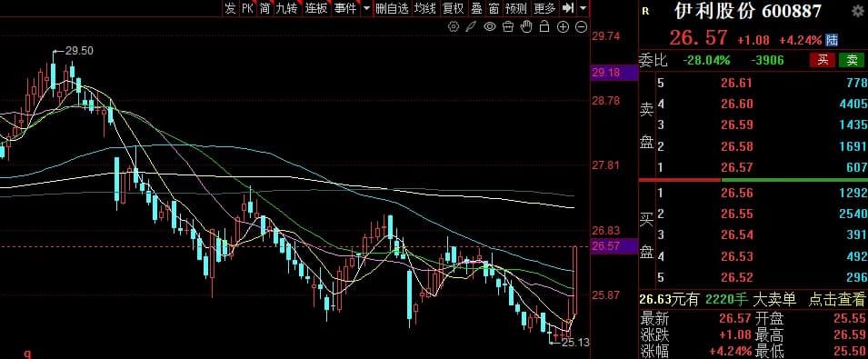
Task: Open 点击查看 large sell order link
Action: tap(836, 300)
